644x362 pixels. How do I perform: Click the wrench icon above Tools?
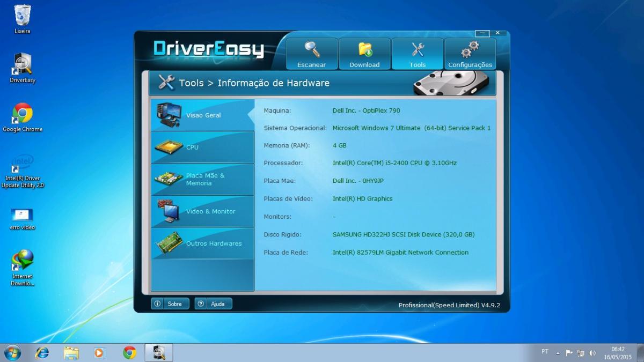(x=418, y=49)
